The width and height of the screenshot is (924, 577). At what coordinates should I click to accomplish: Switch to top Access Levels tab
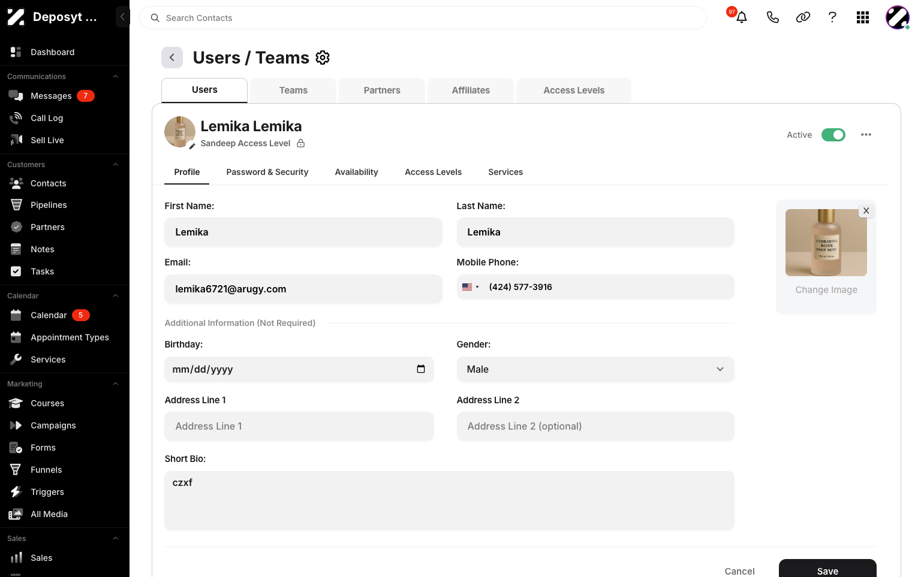[x=574, y=90]
